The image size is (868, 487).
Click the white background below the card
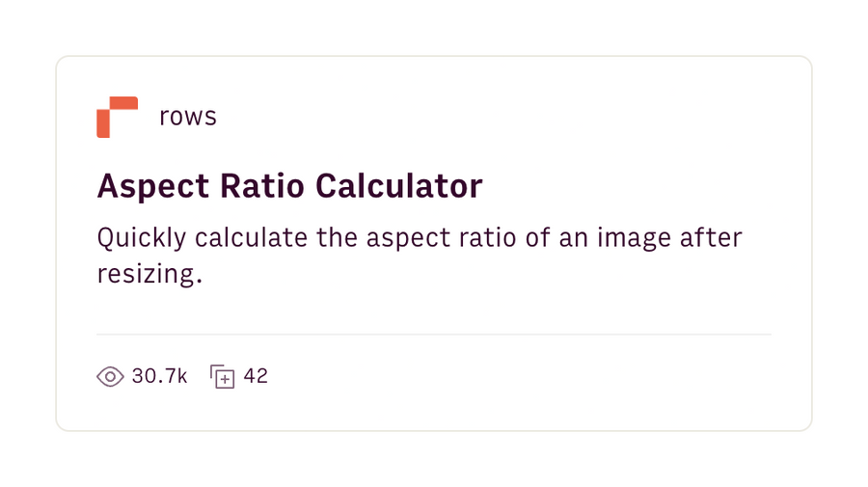(x=434, y=461)
